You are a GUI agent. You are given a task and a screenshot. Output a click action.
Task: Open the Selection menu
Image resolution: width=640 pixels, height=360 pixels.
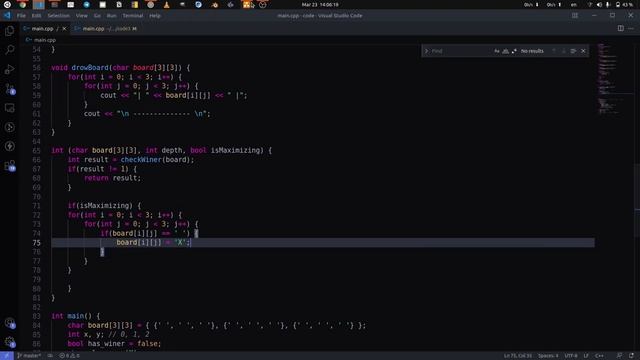click(58, 16)
